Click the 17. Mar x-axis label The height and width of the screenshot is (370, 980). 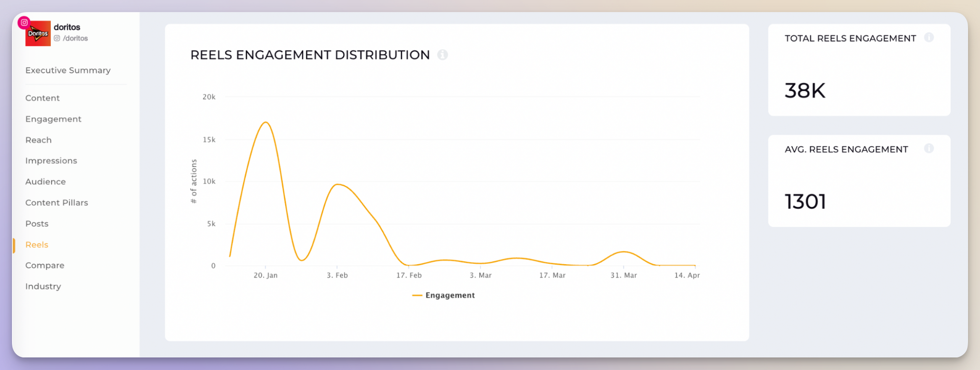(552, 275)
